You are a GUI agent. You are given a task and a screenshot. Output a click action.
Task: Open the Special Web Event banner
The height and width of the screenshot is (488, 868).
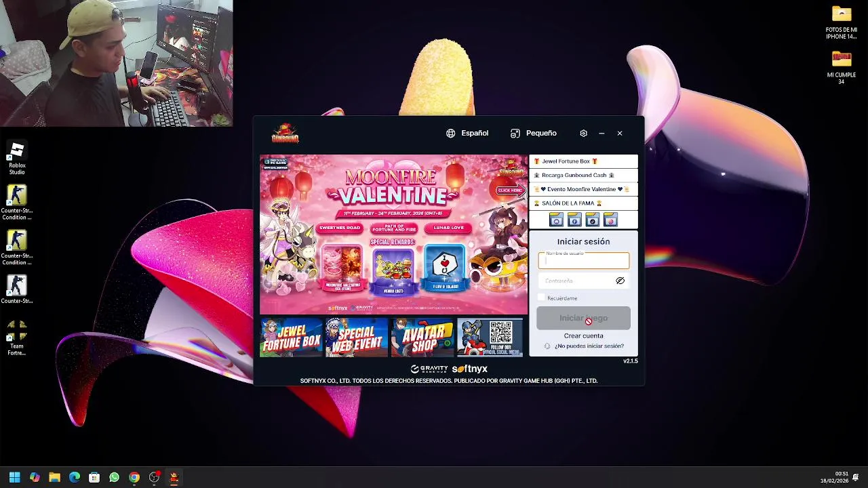coord(357,337)
